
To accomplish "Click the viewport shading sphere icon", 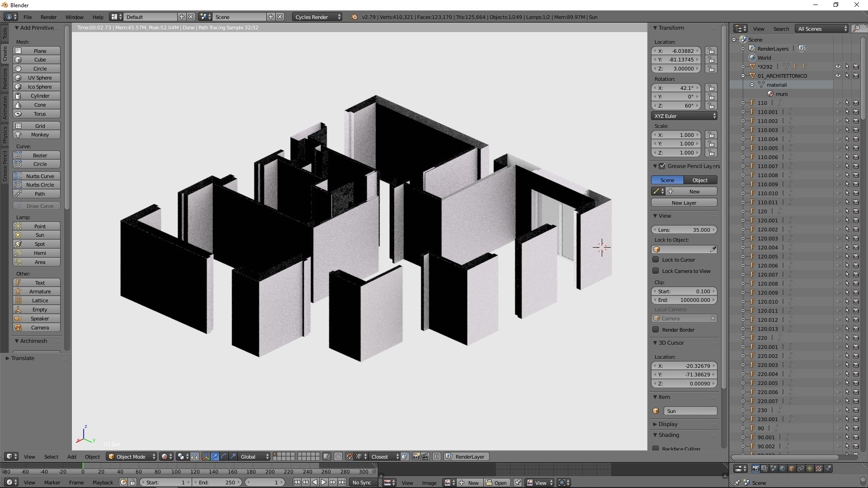I will click(x=167, y=457).
